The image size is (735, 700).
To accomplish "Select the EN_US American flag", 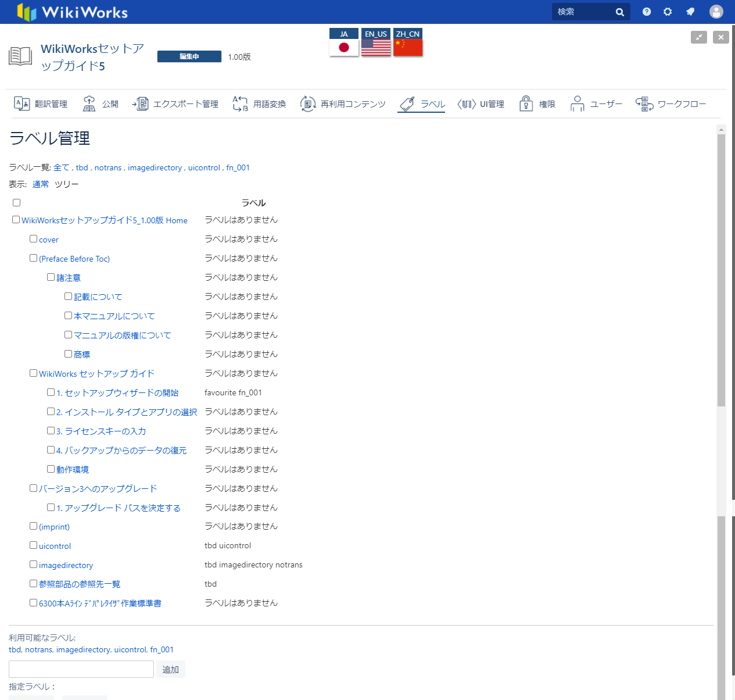I will pyautogui.click(x=376, y=42).
